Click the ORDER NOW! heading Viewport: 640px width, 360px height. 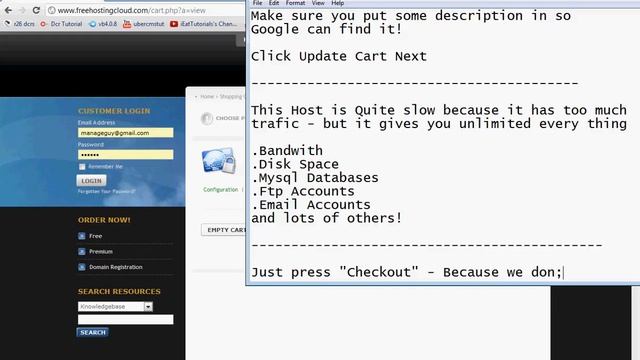pyautogui.click(x=104, y=220)
